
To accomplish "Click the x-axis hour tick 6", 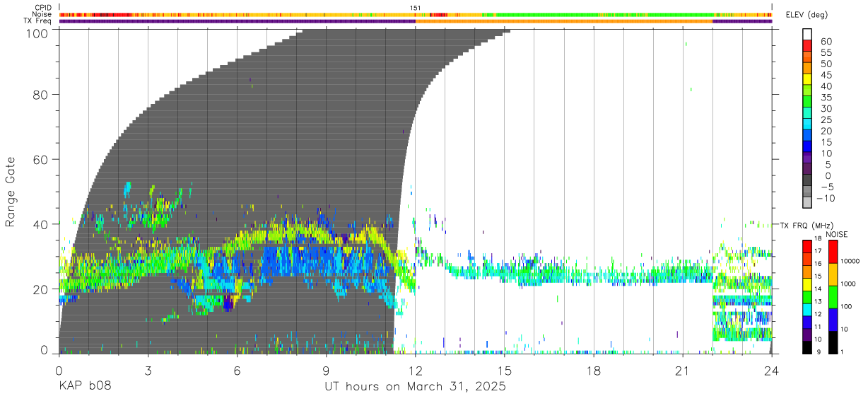I will tap(237, 370).
